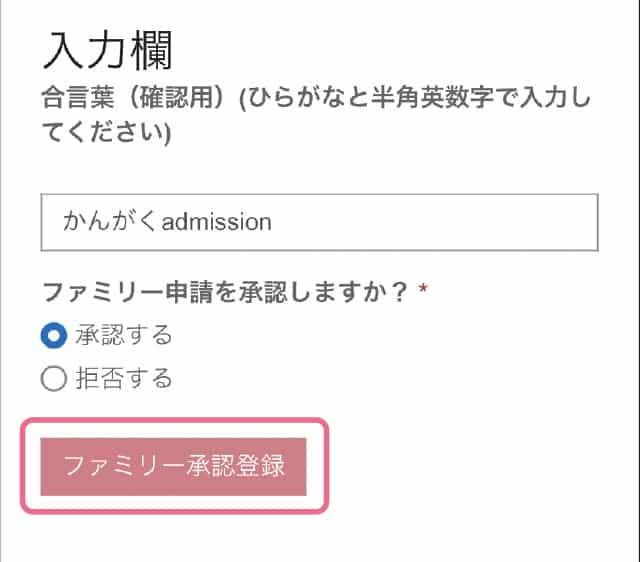Click the blue filled dot of the selected radio
The height and width of the screenshot is (562, 640).
click(x=53, y=335)
